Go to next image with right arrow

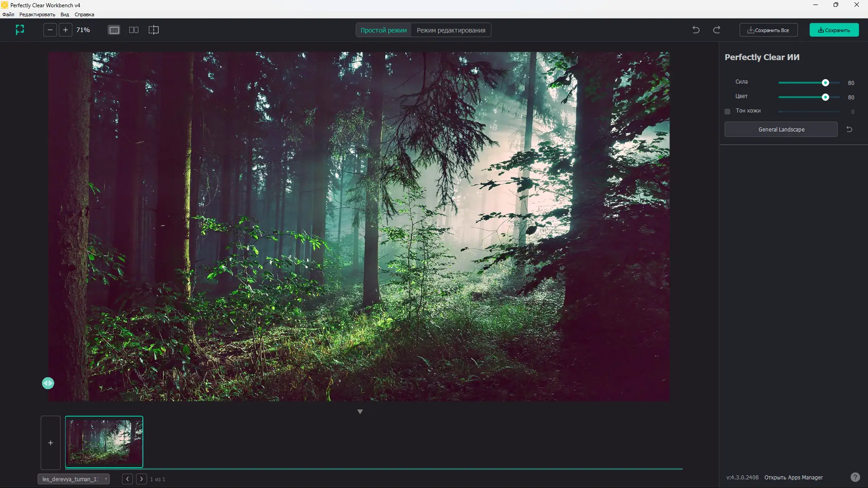(142, 479)
